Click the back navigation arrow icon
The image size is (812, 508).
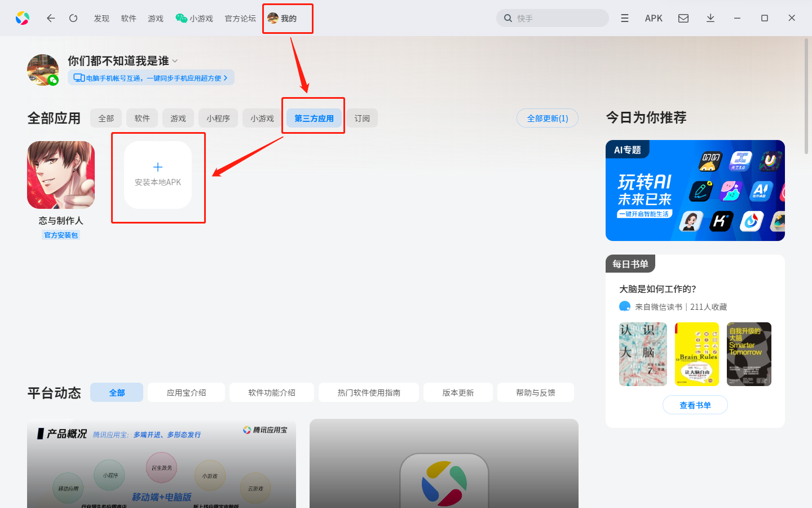click(51, 17)
